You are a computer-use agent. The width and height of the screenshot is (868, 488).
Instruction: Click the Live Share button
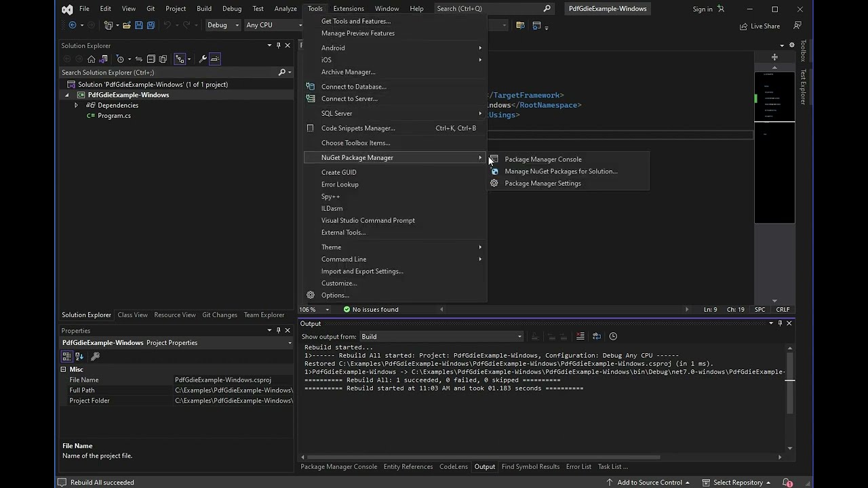(x=759, y=26)
